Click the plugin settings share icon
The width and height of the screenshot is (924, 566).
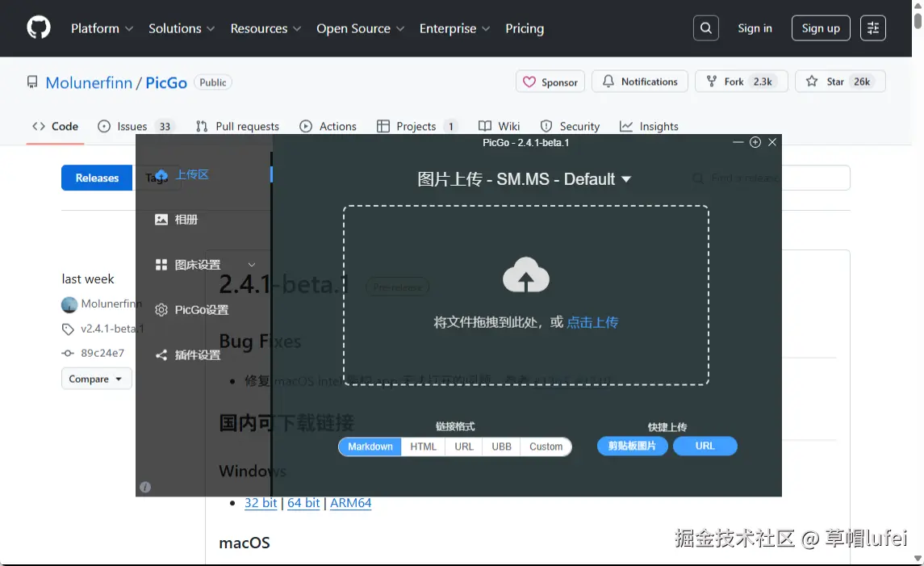161,355
